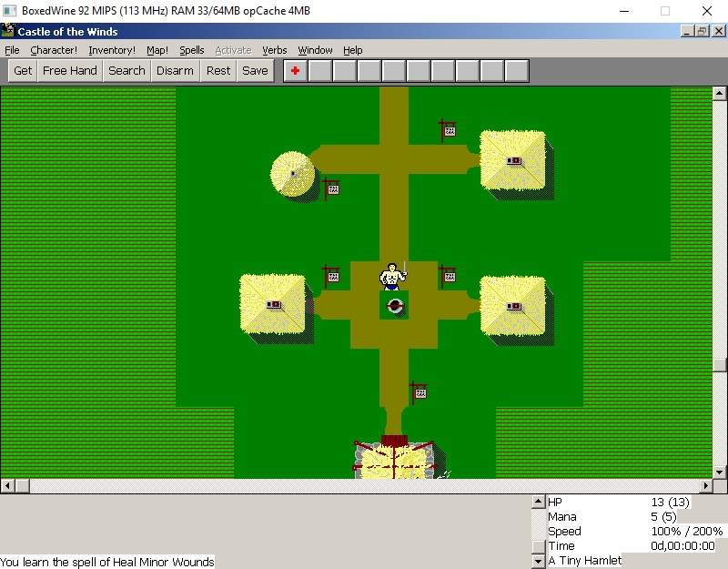The height and width of the screenshot is (569, 728).
Task: Click the last empty spell slot
Action: tap(517, 71)
